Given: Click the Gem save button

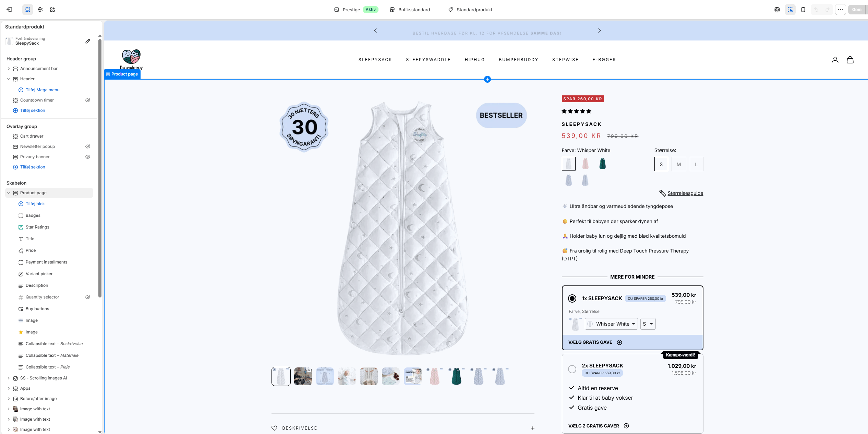Looking at the screenshot, I should (857, 10).
